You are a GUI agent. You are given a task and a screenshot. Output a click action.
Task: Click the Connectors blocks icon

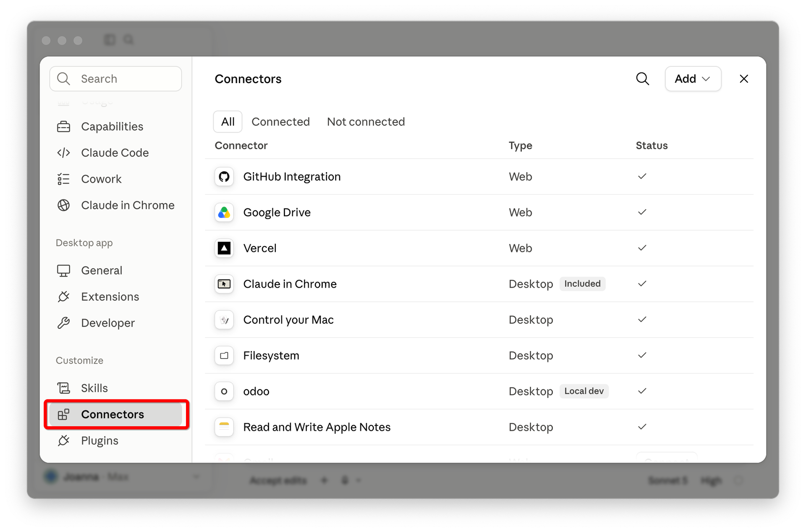(63, 414)
